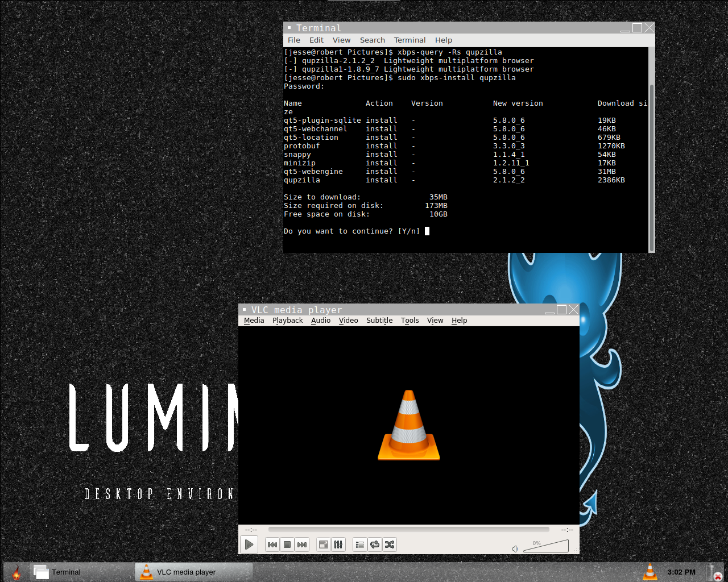Switch to VLC media player taskbar button
The image size is (728, 582).
pyautogui.click(x=193, y=572)
